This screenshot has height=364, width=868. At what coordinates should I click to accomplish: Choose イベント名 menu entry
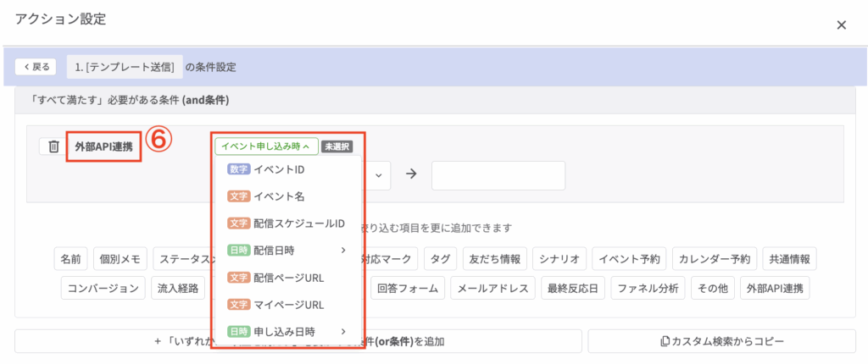279,196
